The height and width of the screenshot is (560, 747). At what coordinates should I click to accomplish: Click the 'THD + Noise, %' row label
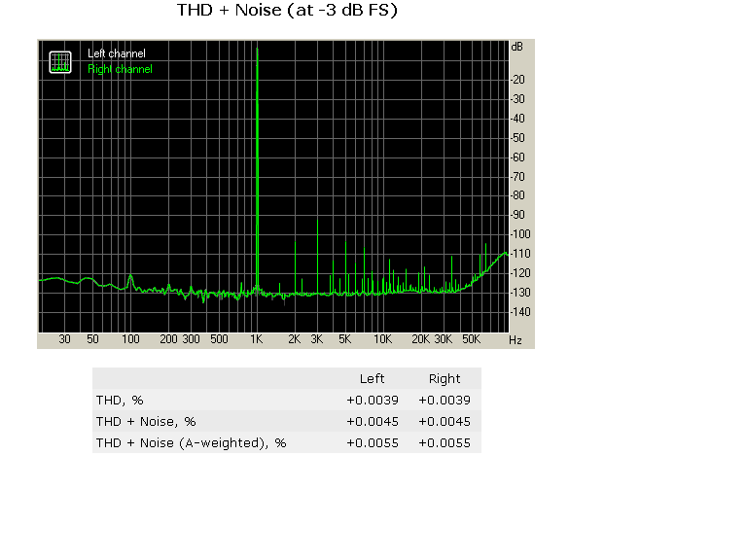[146, 421]
